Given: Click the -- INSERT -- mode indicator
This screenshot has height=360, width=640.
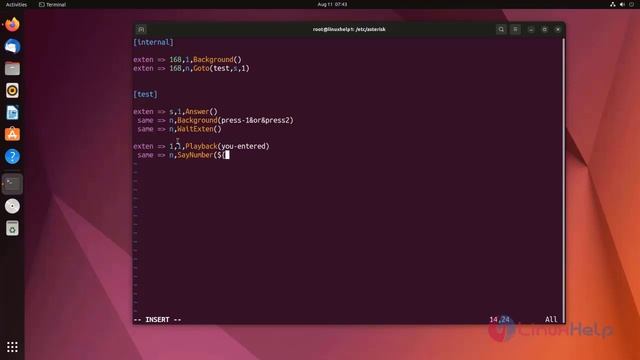Looking at the screenshot, I should [x=157, y=320].
